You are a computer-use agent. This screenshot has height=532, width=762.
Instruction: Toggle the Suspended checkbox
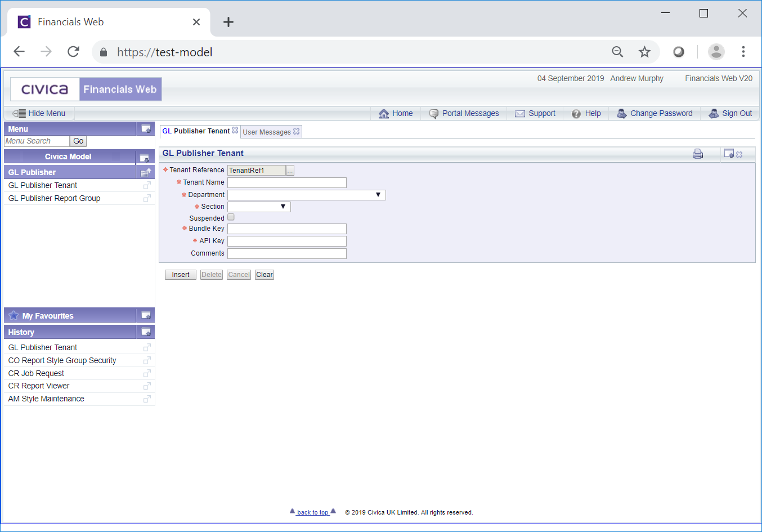click(231, 217)
